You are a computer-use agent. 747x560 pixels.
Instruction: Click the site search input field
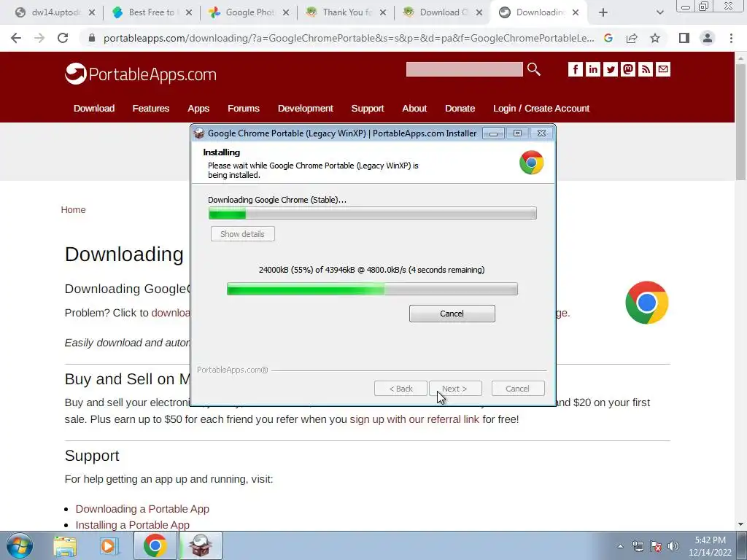[464, 69]
